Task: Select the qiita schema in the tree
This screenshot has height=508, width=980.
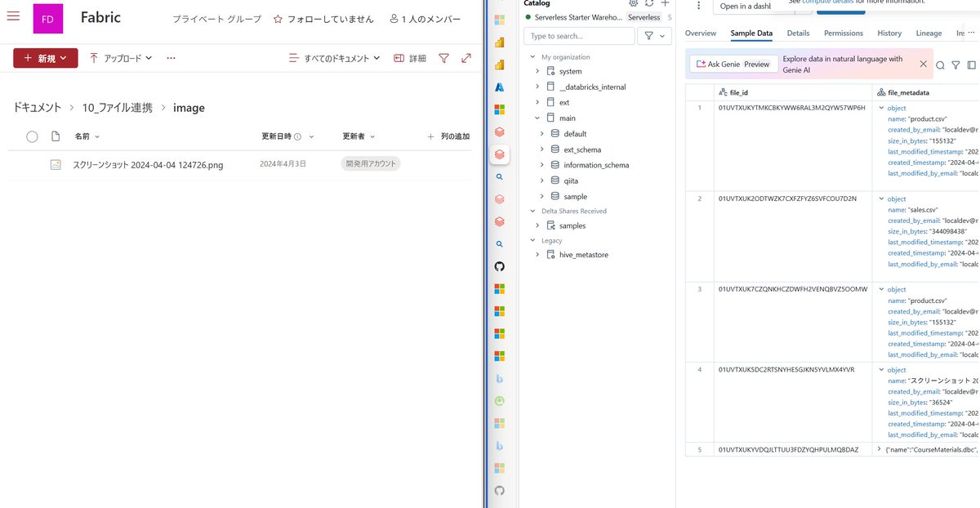Action: (570, 180)
